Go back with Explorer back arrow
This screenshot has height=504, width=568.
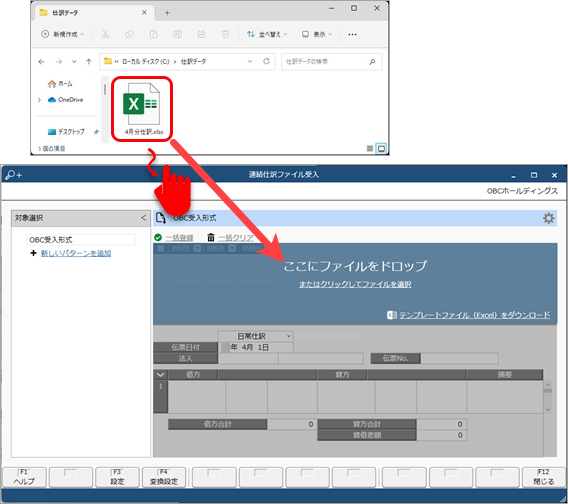(x=41, y=62)
